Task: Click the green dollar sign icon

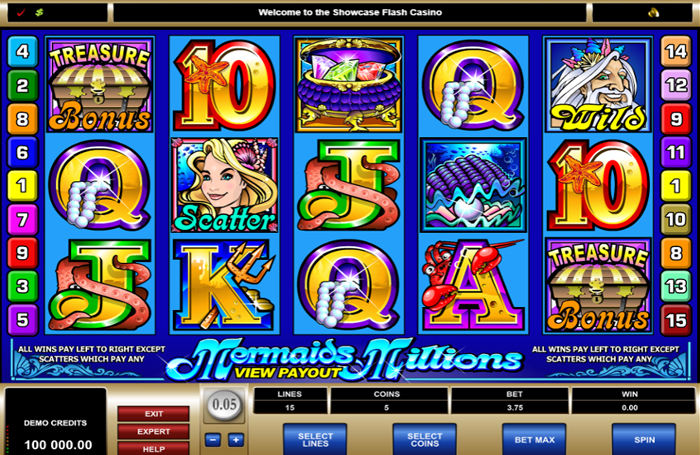Action: (39, 13)
